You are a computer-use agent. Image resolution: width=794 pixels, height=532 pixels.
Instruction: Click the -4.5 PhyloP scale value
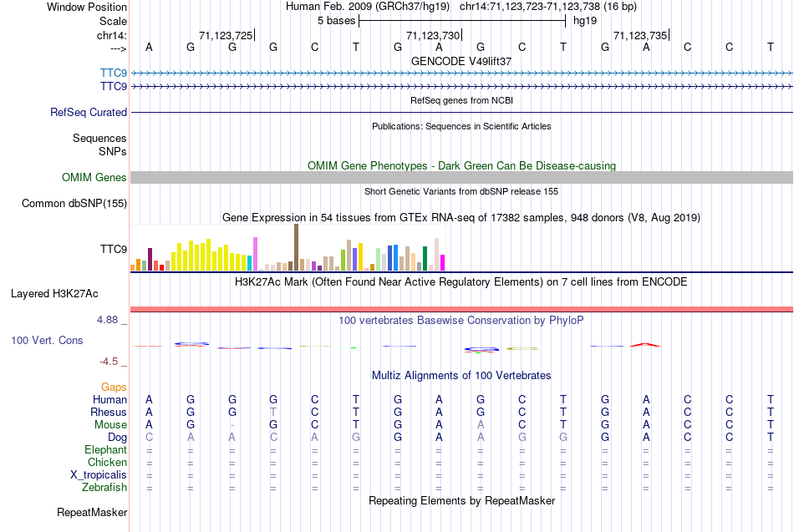point(109,362)
